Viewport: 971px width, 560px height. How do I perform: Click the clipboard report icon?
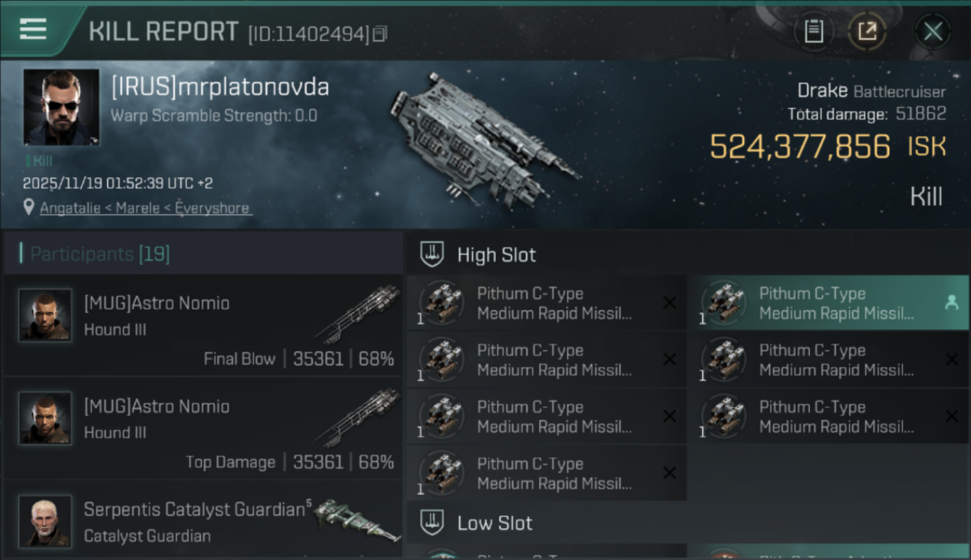(x=813, y=31)
